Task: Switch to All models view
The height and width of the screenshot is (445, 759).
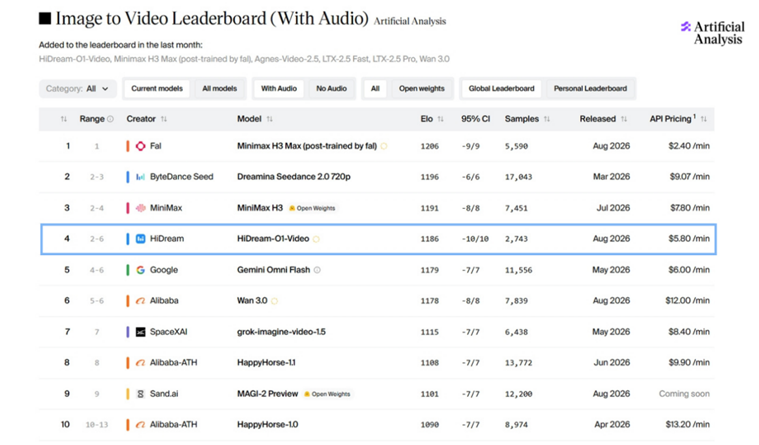Action: click(220, 89)
